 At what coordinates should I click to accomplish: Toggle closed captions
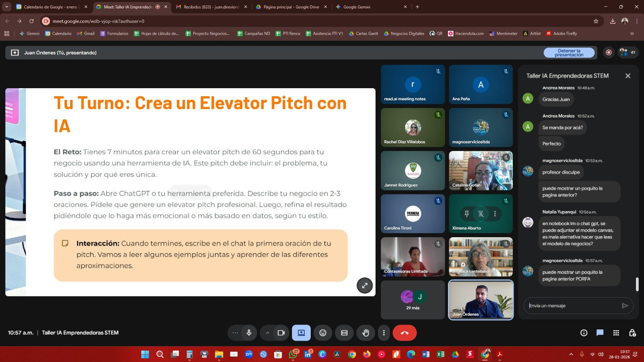pyautogui.click(x=344, y=333)
